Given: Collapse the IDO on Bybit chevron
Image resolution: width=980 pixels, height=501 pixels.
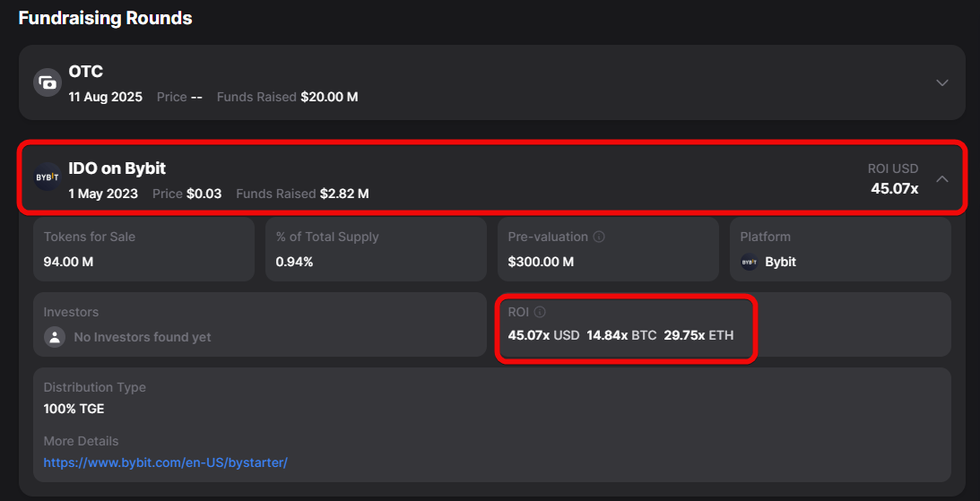Looking at the screenshot, I should click(941, 178).
